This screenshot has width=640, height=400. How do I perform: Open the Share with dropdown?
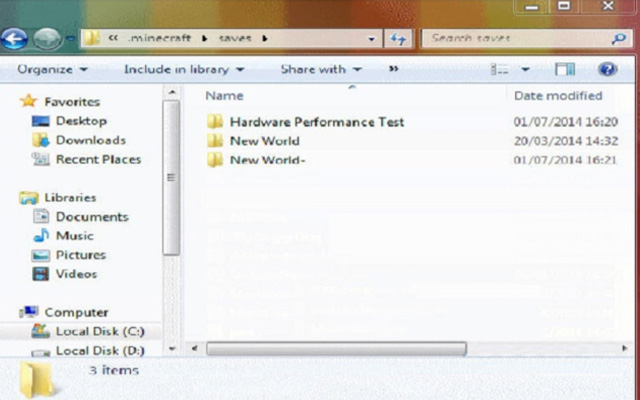(x=319, y=70)
